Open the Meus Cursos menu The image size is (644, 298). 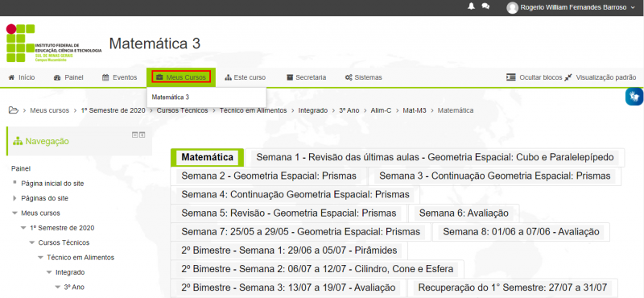click(x=181, y=77)
